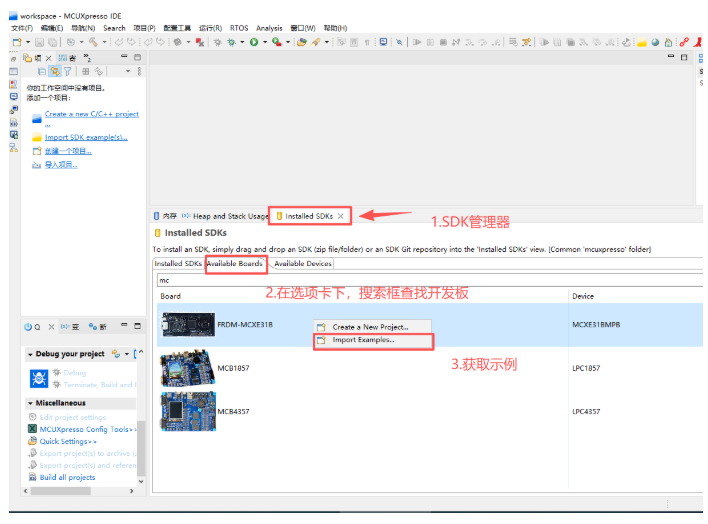Click the MCUXpresso Config Tools>> link
708x524 pixels.
tap(88, 429)
